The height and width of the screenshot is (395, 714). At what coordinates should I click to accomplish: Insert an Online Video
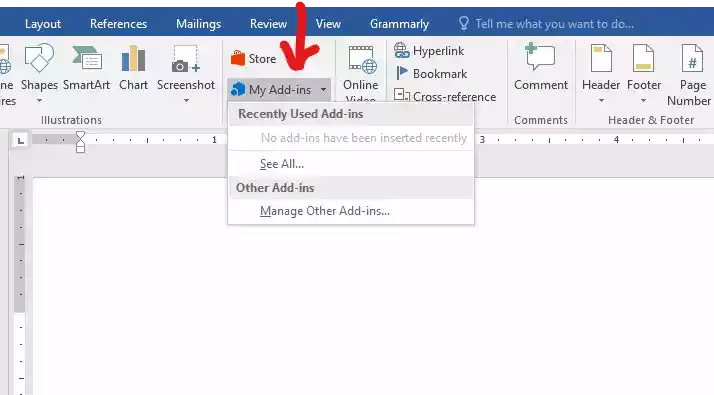coord(361,73)
